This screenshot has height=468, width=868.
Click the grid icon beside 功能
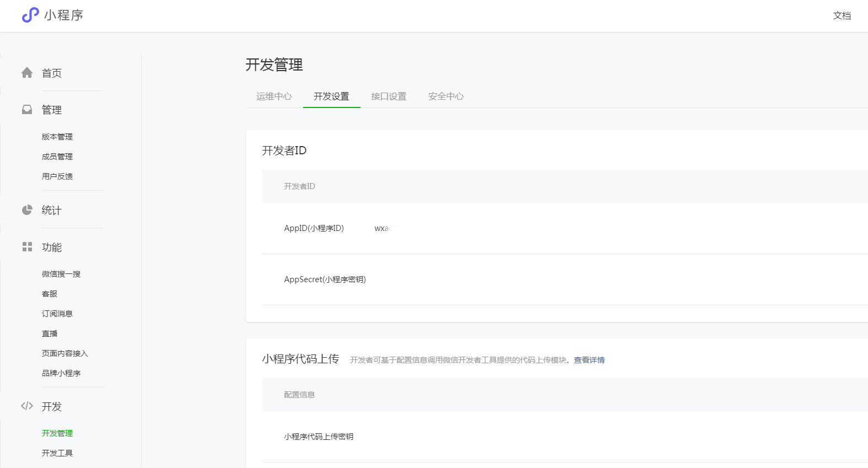point(27,247)
